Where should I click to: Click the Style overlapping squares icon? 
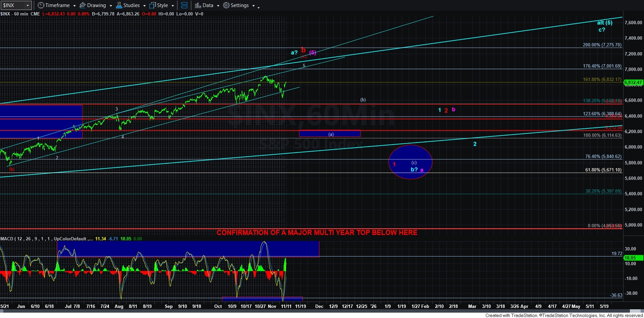click(x=153, y=5)
